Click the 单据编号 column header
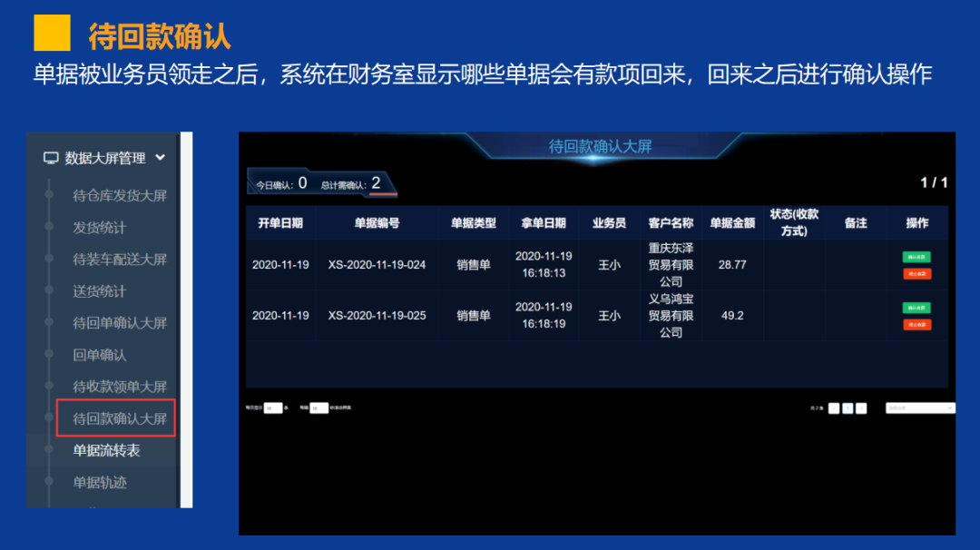The height and width of the screenshot is (550, 980). [377, 223]
